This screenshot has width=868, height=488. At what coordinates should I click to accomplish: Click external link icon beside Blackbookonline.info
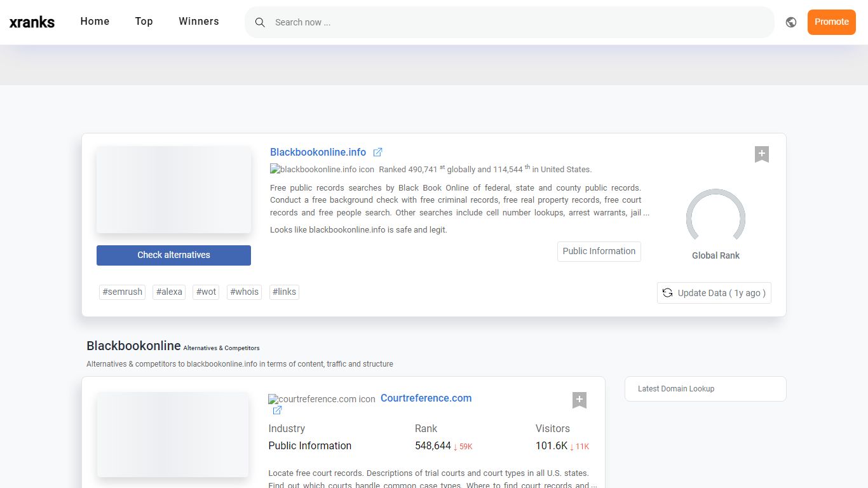377,152
